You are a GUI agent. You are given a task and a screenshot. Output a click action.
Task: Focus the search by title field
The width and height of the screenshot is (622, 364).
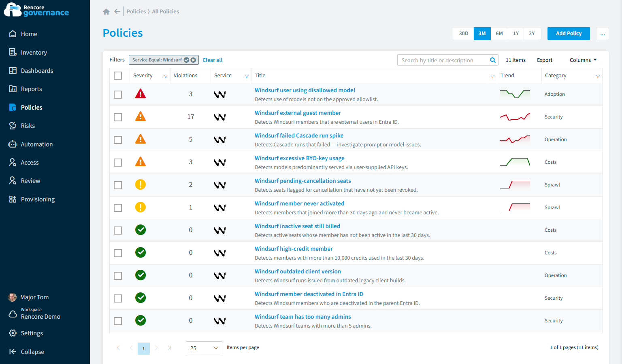pos(443,60)
